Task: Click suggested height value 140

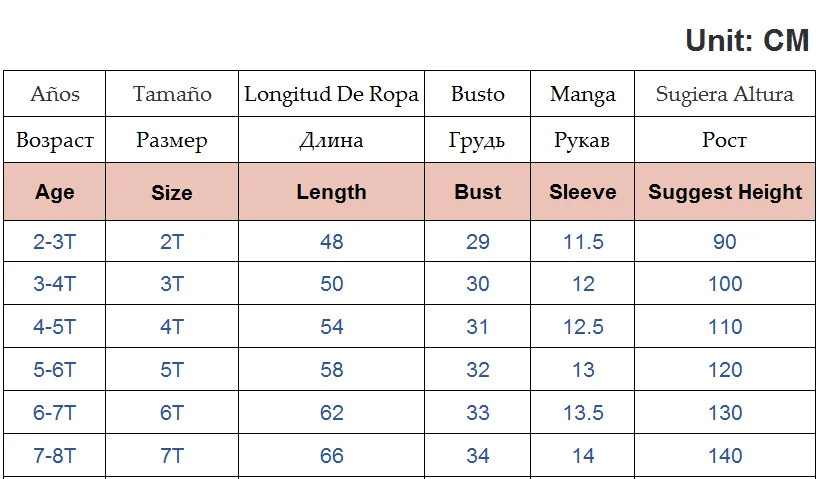Action: coord(725,456)
